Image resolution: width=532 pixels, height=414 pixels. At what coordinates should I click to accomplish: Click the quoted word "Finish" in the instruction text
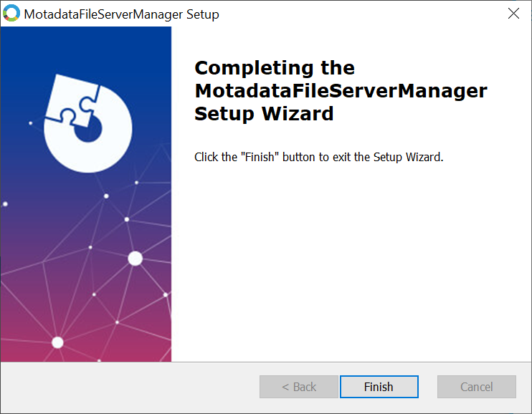pyautogui.click(x=261, y=157)
